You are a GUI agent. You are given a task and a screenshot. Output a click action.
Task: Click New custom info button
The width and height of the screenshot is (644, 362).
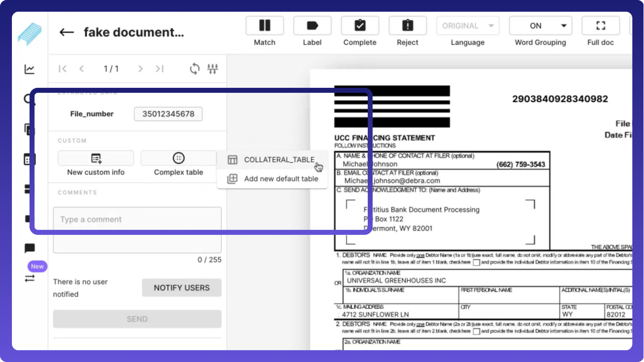click(x=96, y=158)
